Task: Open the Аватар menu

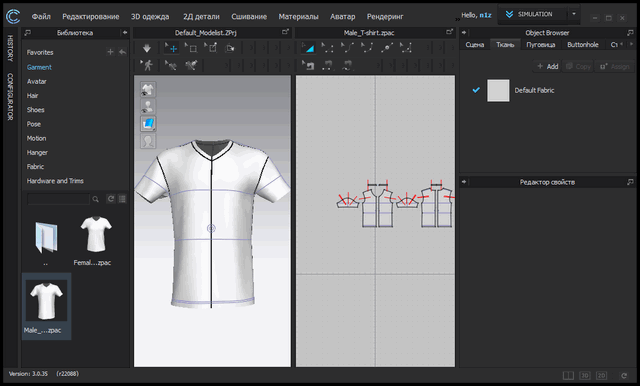Action: pos(342,17)
